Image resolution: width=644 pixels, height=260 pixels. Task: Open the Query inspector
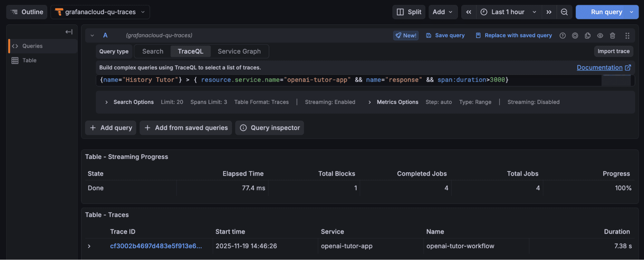coord(270,128)
